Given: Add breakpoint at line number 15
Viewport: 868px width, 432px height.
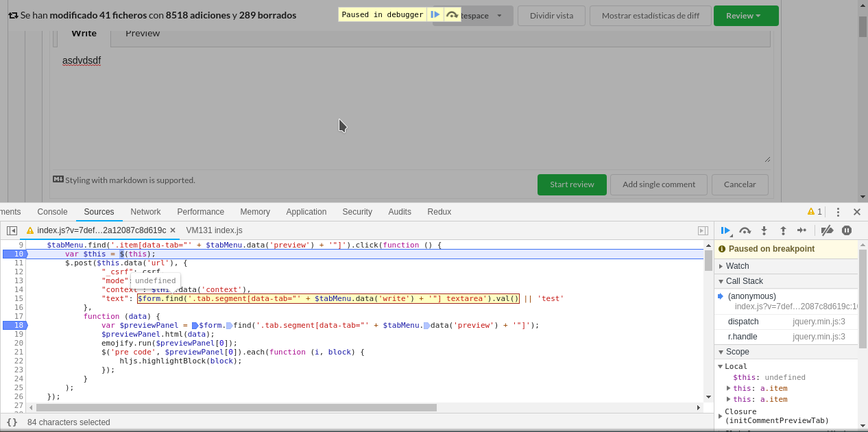Looking at the screenshot, I should click(19, 298).
